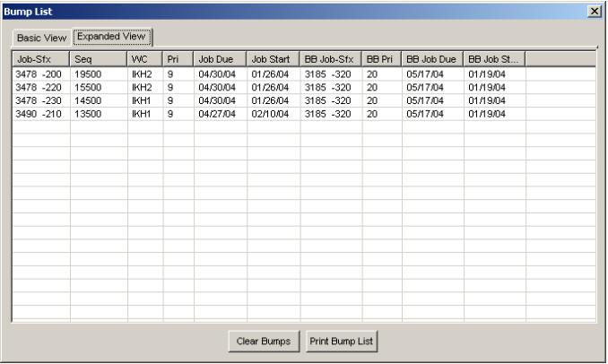Sort by the Seq column header

[x=99, y=59]
